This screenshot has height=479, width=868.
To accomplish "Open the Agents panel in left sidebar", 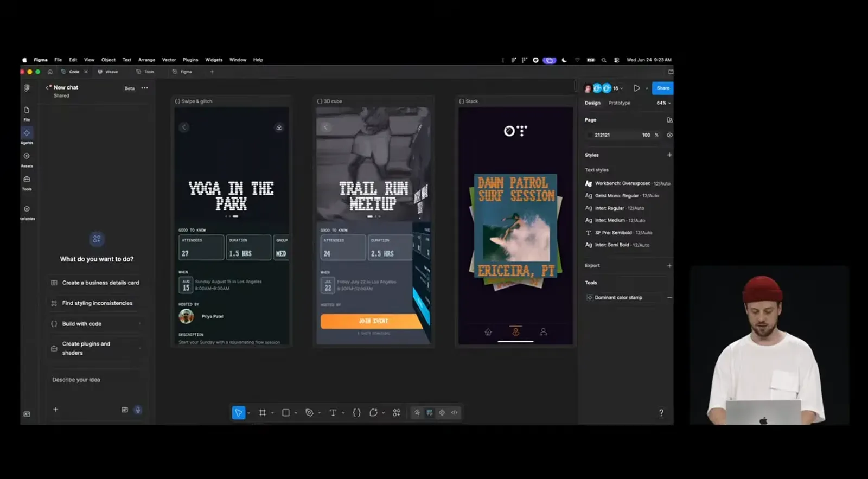I will click(x=27, y=136).
